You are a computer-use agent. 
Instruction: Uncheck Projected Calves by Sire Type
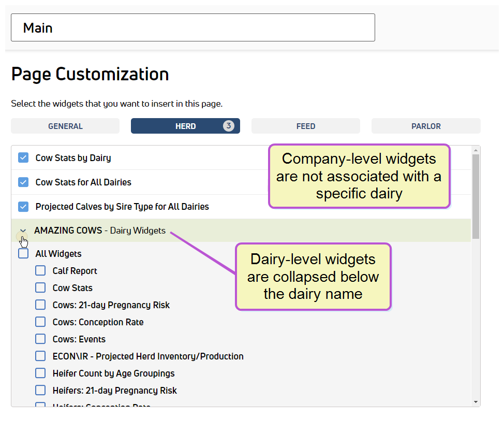(23, 207)
